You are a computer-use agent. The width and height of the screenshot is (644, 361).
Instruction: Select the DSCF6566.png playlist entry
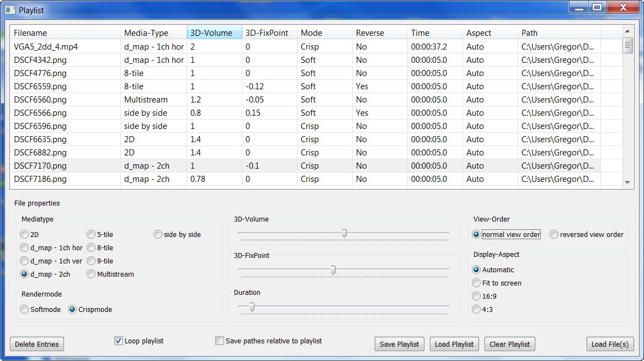point(305,113)
